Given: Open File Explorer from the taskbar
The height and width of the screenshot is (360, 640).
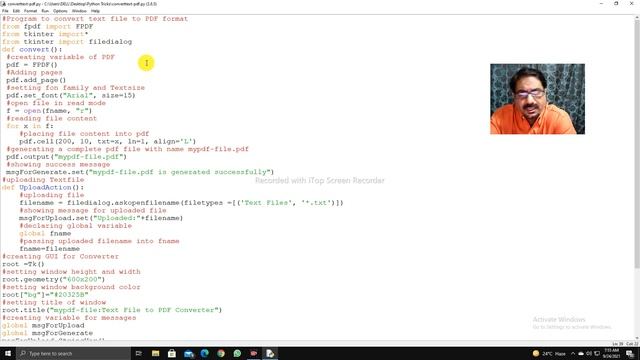Looking at the screenshot, I should click(156, 353).
